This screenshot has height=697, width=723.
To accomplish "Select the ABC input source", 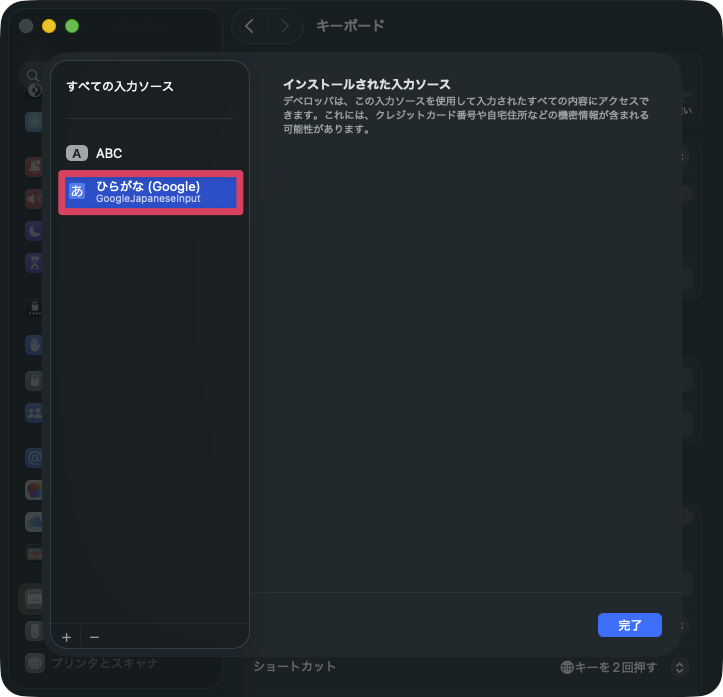I will pos(108,153).
